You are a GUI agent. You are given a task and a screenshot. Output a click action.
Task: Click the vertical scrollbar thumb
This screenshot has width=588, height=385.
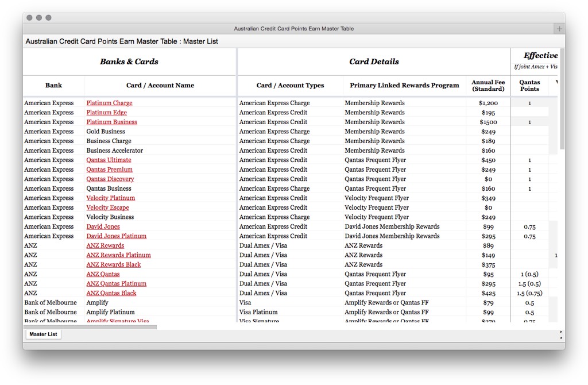pyautogui.click(x=562, y=99)
